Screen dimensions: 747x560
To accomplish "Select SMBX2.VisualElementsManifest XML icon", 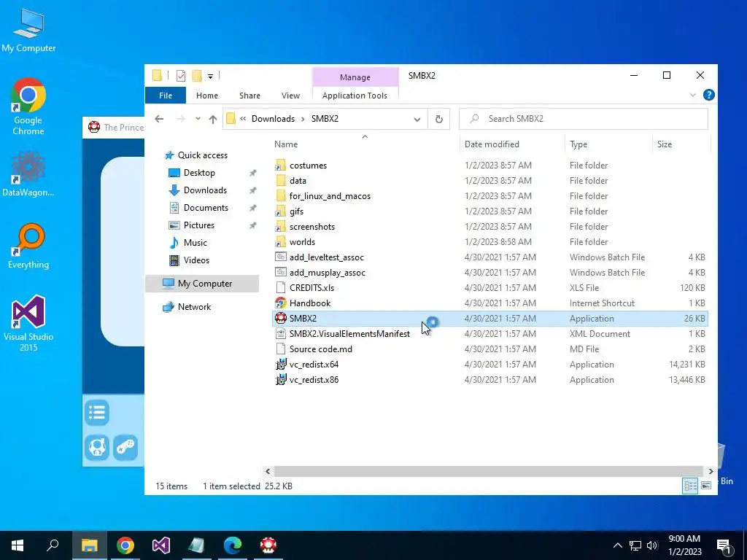I will tap(281, 333).
